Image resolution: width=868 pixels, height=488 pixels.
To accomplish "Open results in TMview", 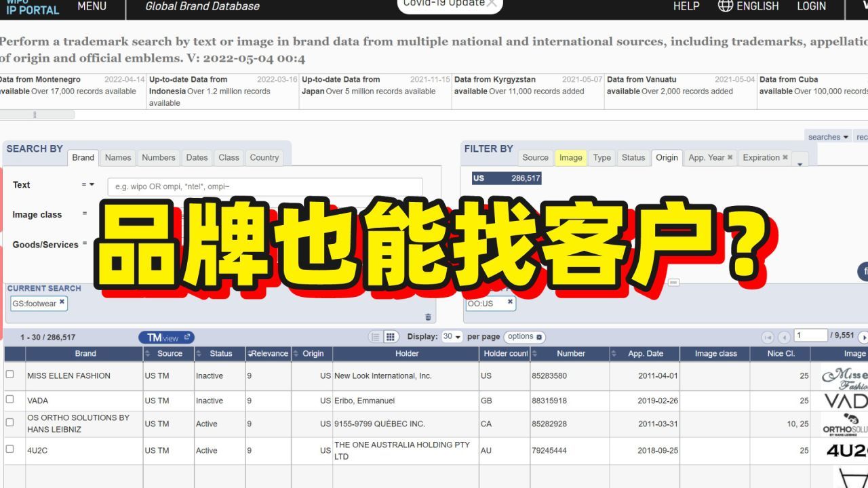I will [x=166, y=338].
